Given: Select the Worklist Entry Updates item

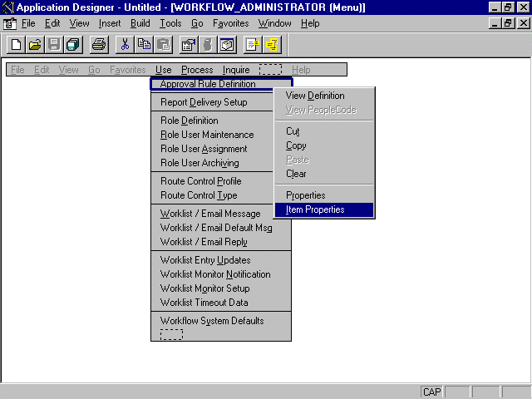Looking at the screenshot, I should pos(221,260).
